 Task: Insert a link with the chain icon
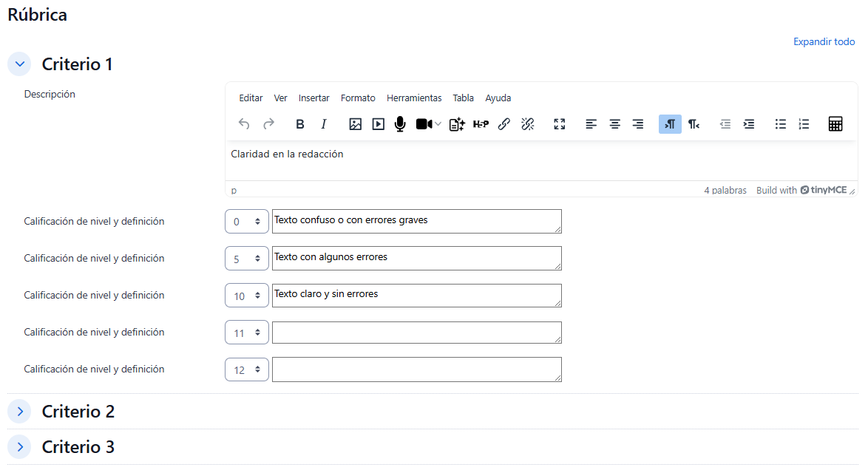(504, 124)
